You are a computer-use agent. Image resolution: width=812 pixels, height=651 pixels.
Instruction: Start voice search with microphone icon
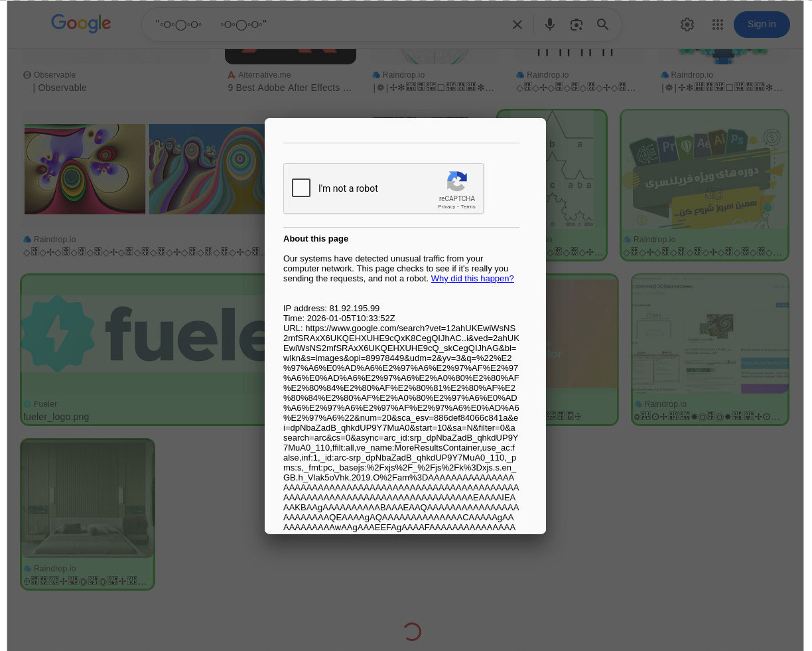pyautogui.click(x=549, y=25)
